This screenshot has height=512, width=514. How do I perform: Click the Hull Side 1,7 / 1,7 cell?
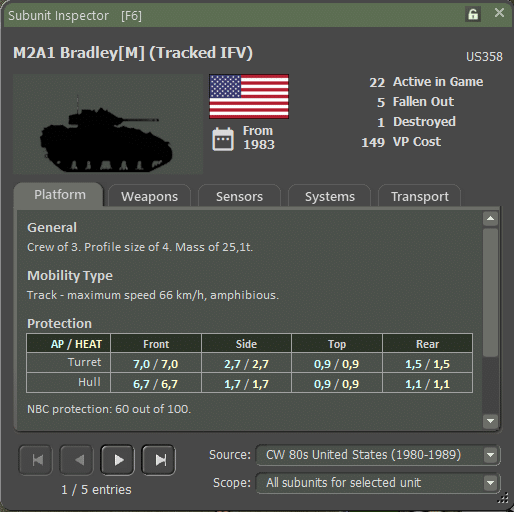[246, 384]
